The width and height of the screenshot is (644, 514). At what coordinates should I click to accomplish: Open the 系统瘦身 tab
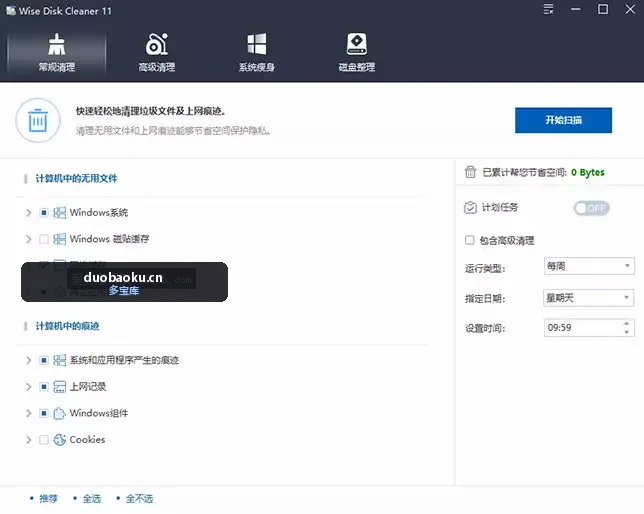(257, 53)
